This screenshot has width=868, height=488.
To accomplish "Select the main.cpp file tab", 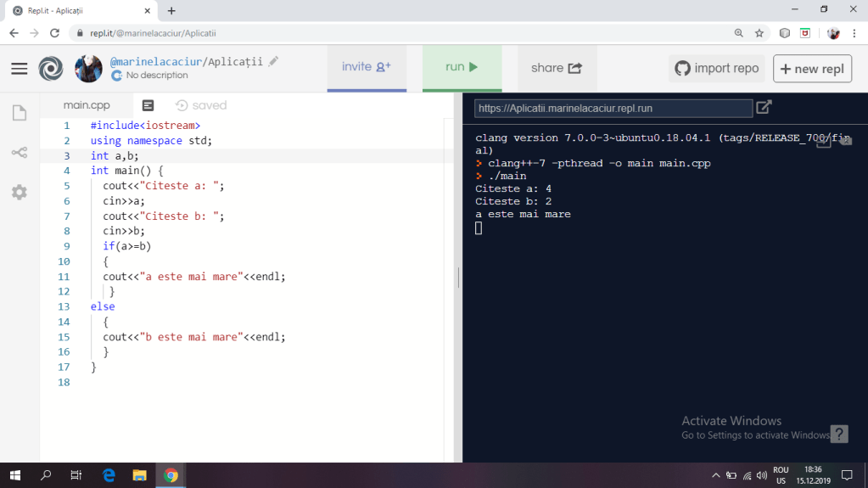I will 87,105.
